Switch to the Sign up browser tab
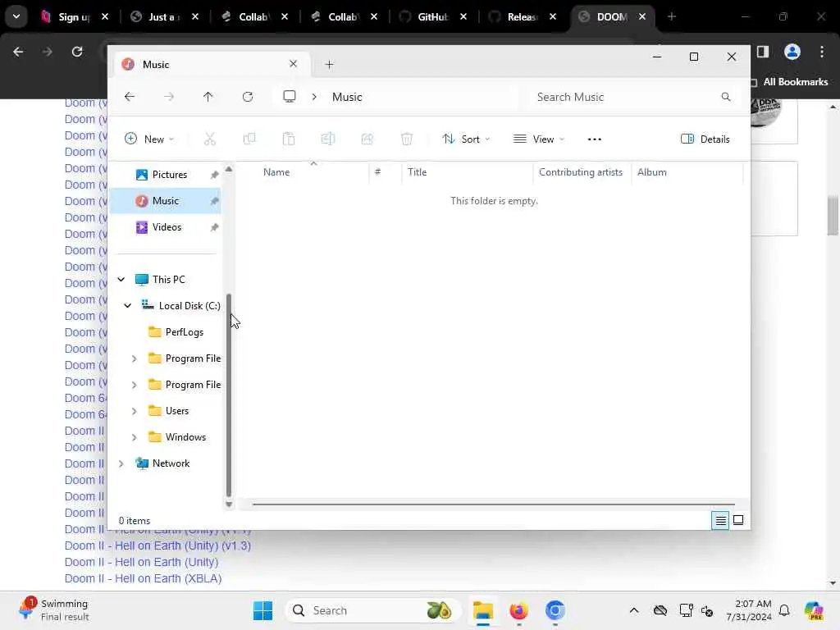This screenshot has width=840, height=630. tap(75, 16)
